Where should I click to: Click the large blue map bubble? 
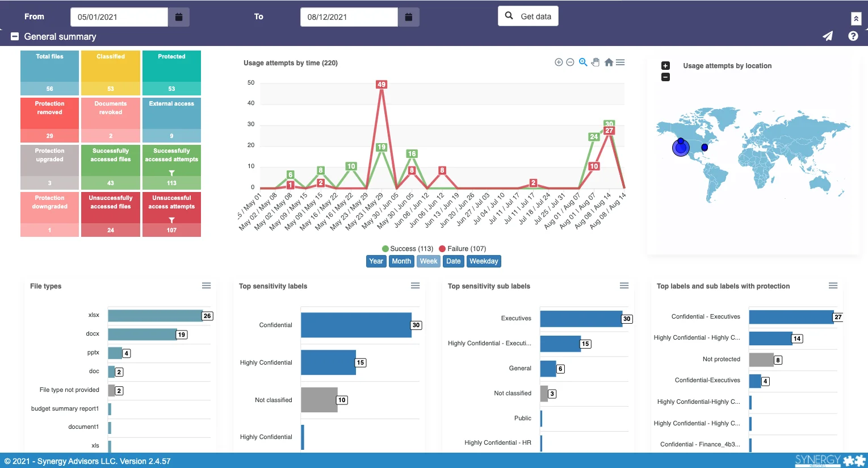click(681, 148)
